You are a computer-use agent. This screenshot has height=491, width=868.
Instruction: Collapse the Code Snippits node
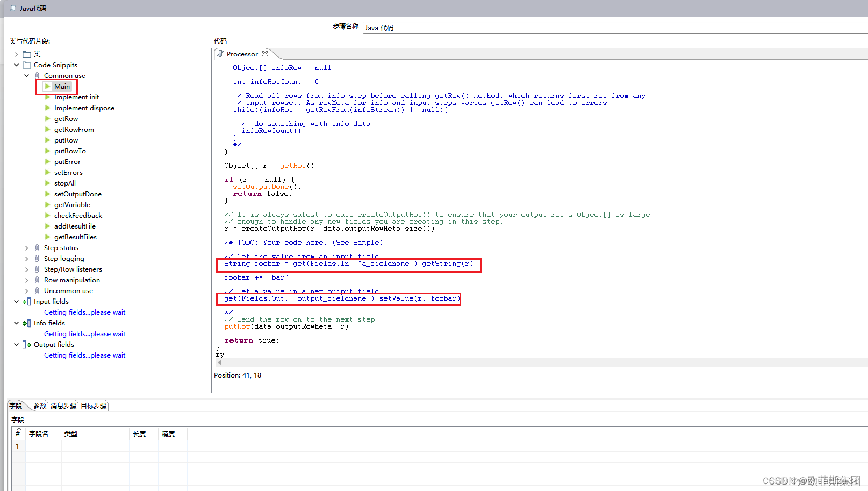coord(17,65)
